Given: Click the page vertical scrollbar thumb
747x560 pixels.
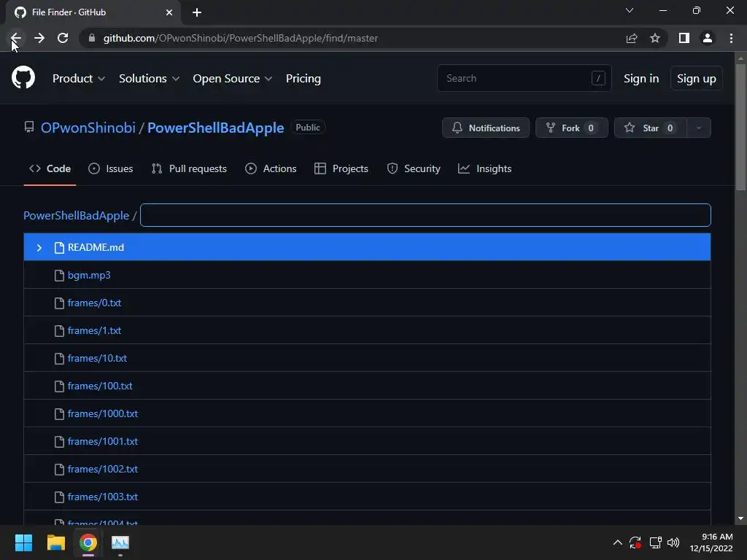Looking at the screenshot, I should (740, 127).
